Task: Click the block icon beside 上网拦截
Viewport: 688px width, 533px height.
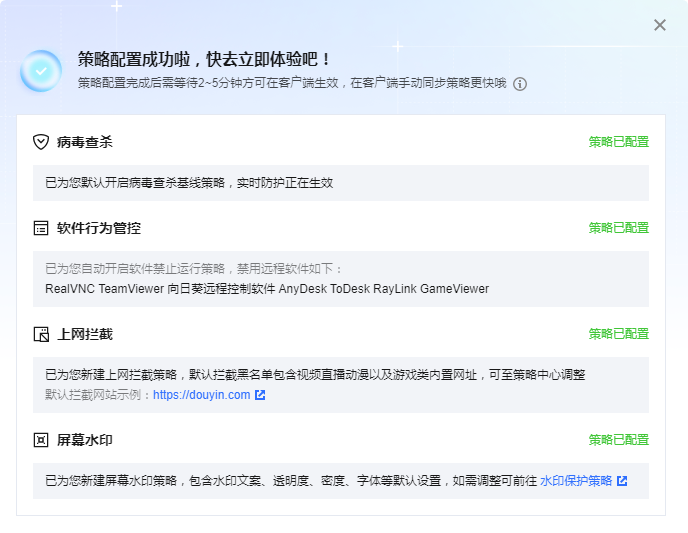Action: [x=41, y=334]
